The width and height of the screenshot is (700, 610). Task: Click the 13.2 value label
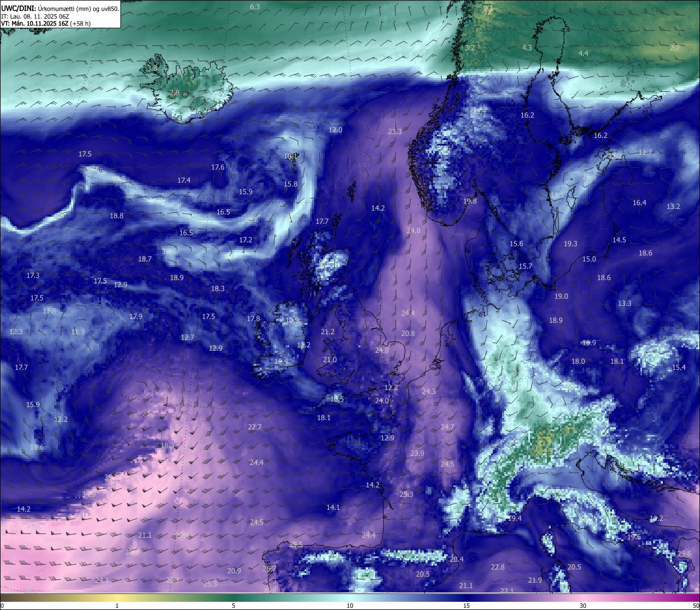coord(673,207)
